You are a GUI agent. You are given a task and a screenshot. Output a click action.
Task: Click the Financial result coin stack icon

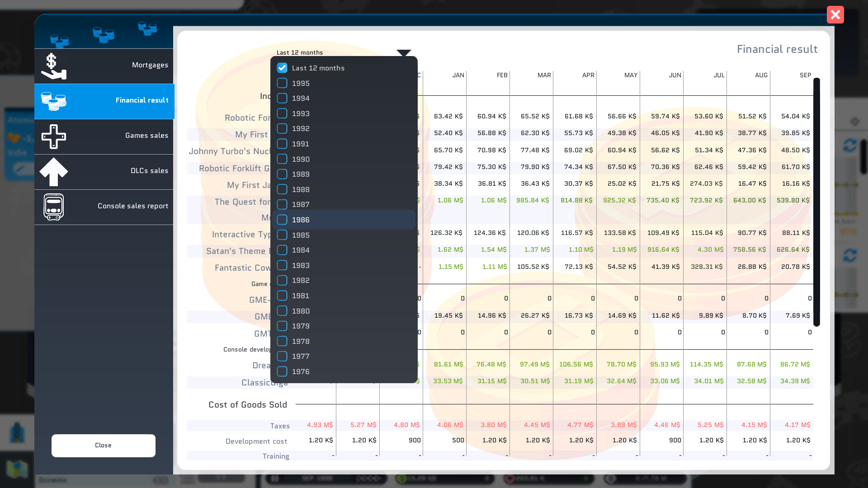point(53,101)
